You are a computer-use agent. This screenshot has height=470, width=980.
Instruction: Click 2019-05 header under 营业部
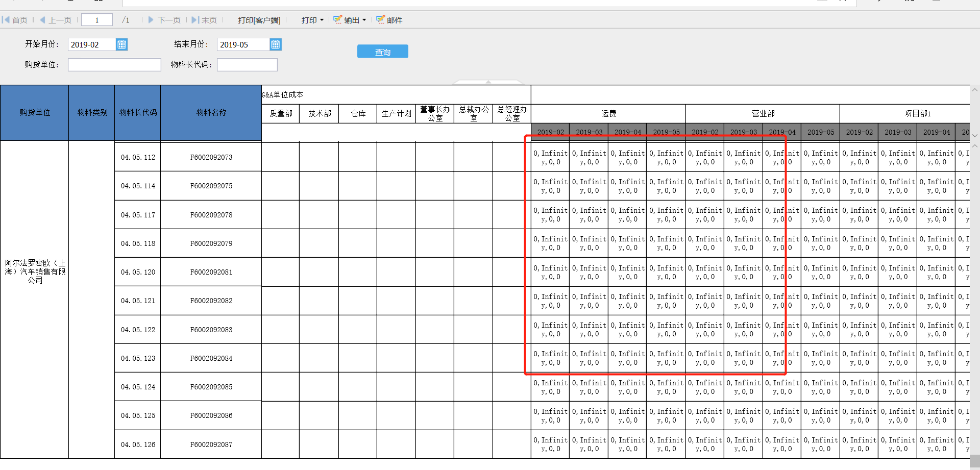pyautogui.click(x=821, y=132)
